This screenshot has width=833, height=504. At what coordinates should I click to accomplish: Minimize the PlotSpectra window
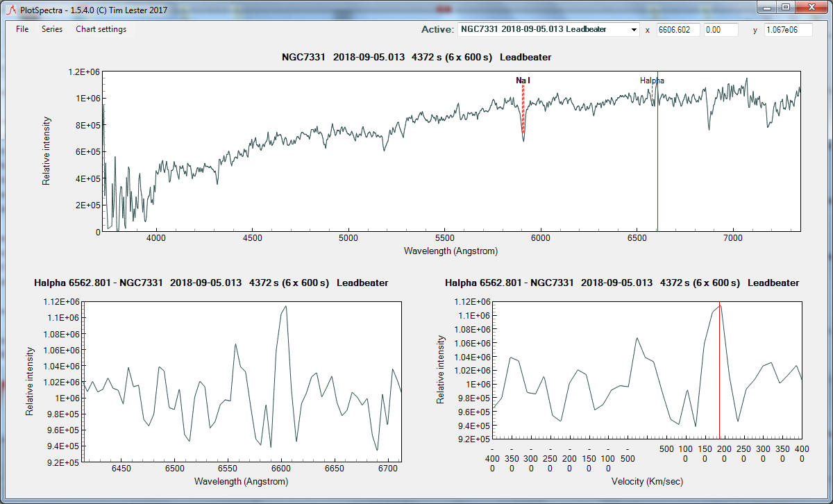pyautogui.click(x=767, y=7)
